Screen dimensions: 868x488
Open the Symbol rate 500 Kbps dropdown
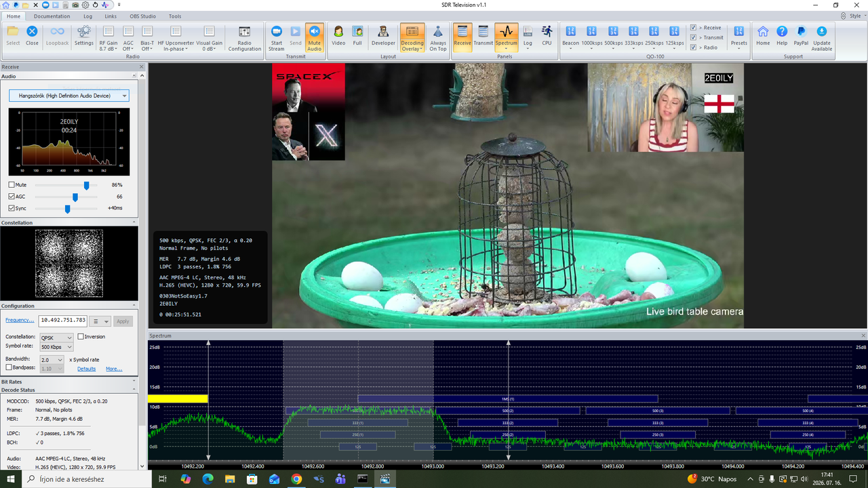click(x=56, y=347)
